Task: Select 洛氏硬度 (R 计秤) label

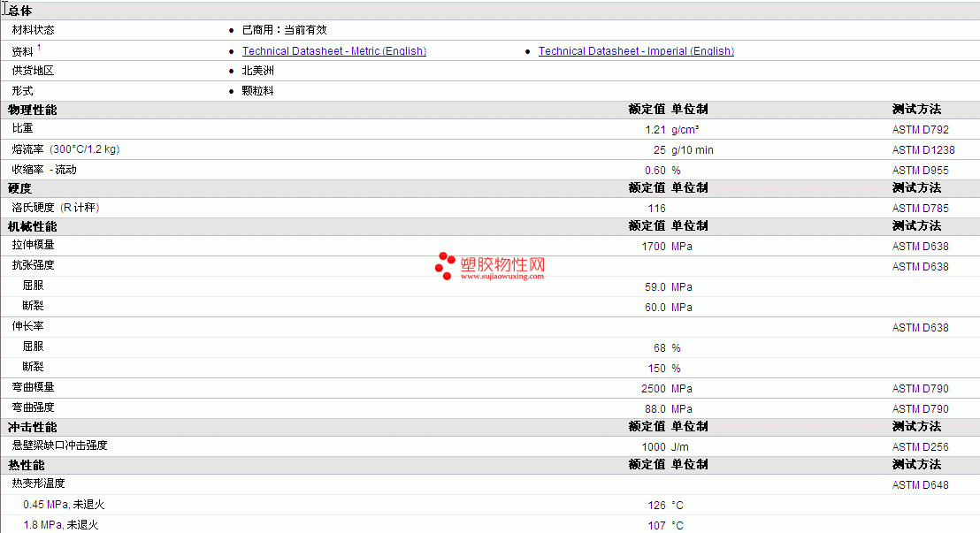Action: 56,208
